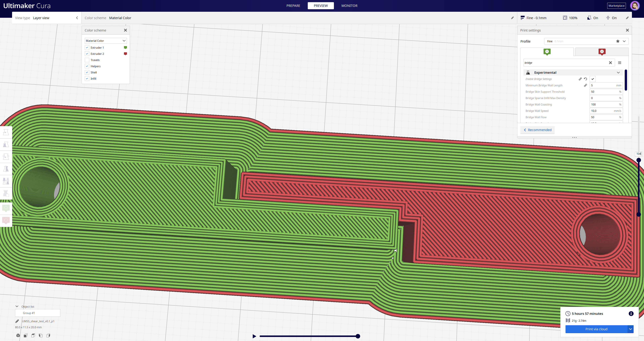Screen dimensions: 644x341
Task: Select the Scale tool in left toolbar
Action: point(6,145)
